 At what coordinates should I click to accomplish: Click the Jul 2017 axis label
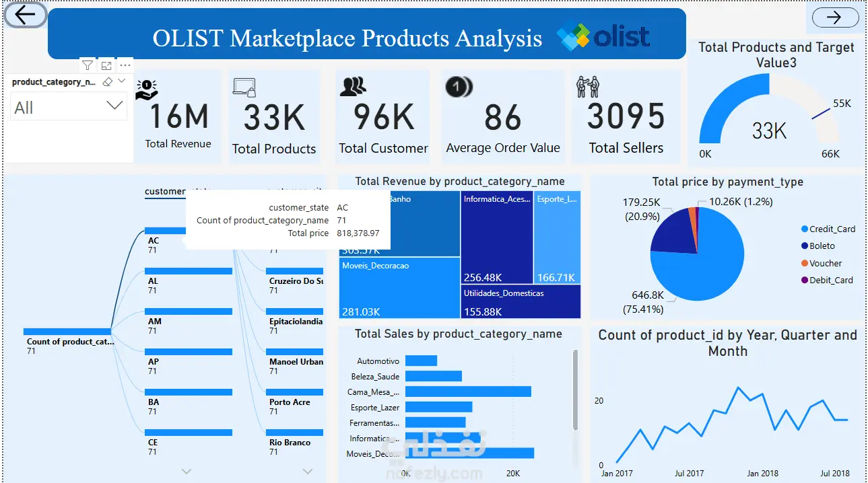click(x=689, y=474)
